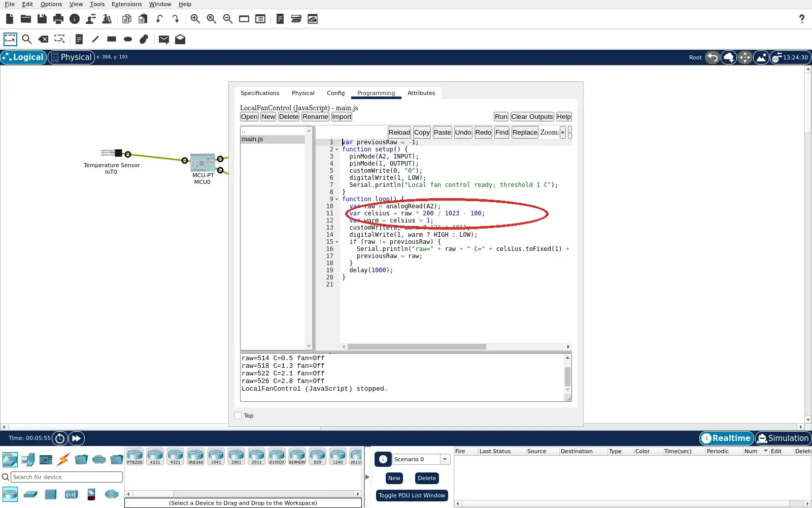Open the Extensions menu
This screenshot has height=508, width=812.
click(126, 4)
